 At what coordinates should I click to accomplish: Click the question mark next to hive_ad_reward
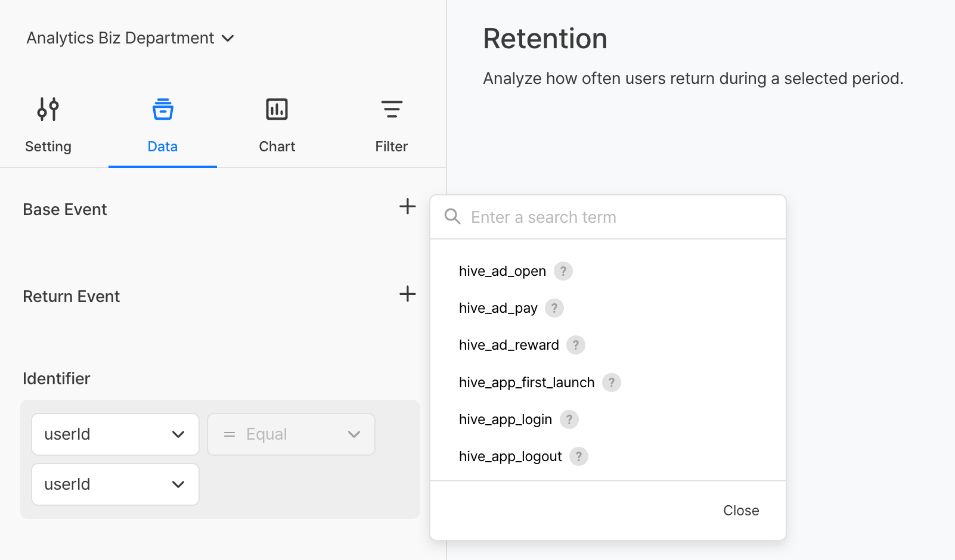575,345
